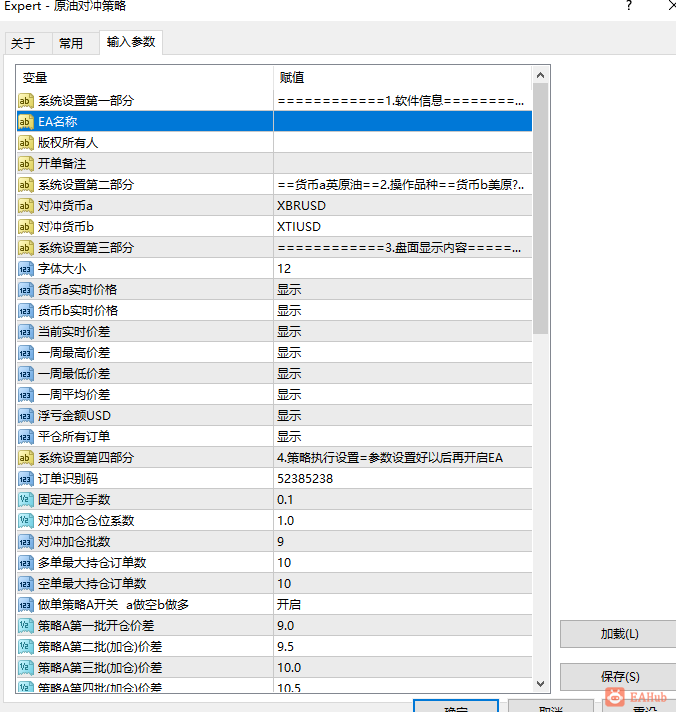Select the 对冲加仓批数 value 9

pos(403,542)
